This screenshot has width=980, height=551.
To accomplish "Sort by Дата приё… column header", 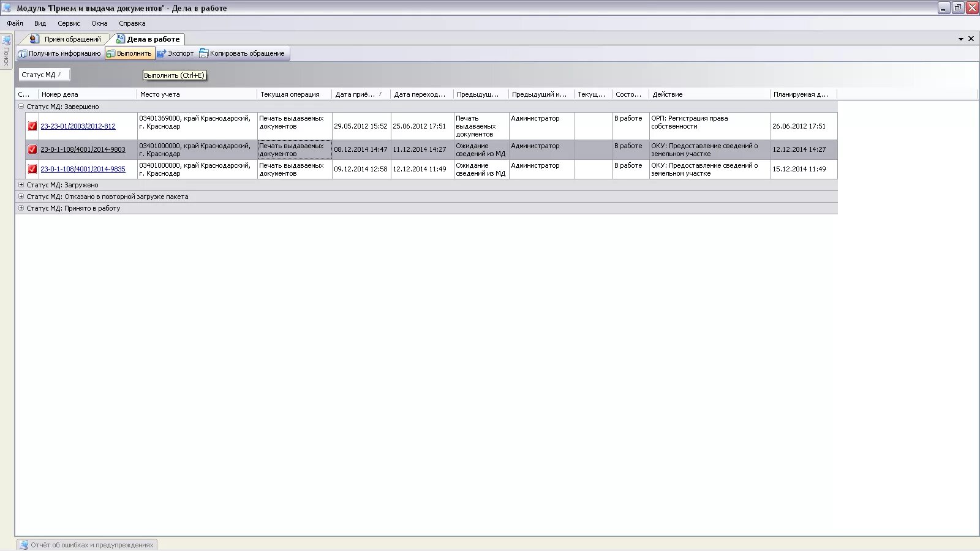I will (x=361, y=94).
